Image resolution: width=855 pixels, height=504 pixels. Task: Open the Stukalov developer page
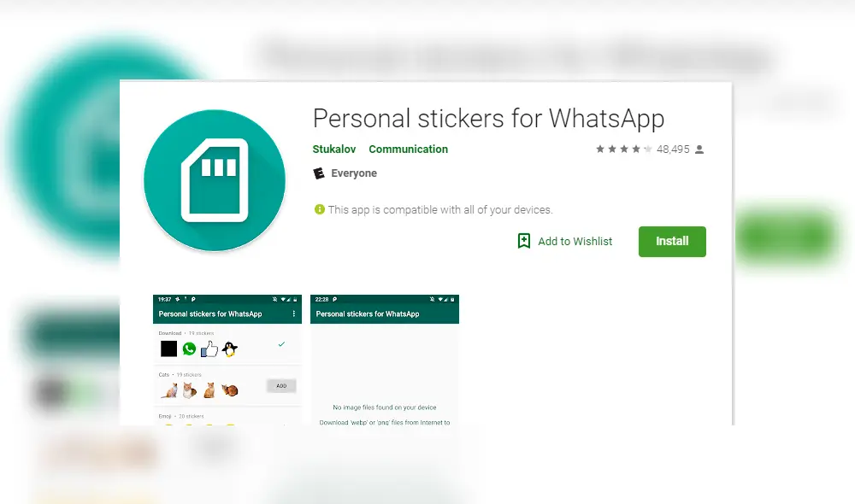(x=334, y=149)
